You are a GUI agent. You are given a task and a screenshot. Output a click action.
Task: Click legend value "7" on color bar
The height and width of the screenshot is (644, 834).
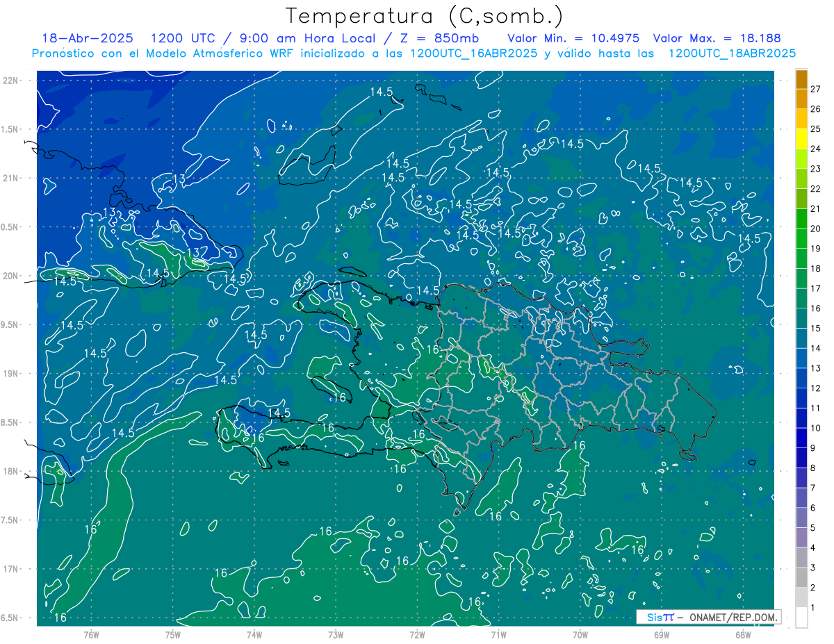click(x=813, y=488)
